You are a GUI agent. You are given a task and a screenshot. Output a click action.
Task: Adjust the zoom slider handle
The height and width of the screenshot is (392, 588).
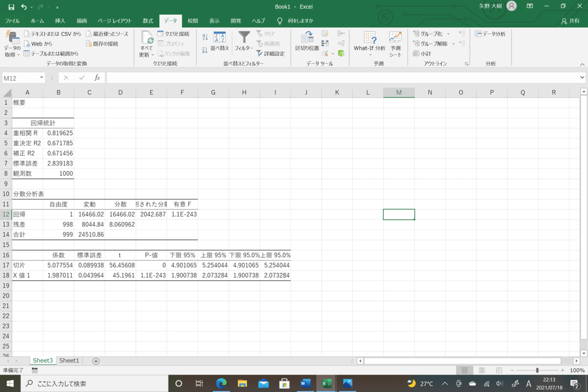pos(538,370)
